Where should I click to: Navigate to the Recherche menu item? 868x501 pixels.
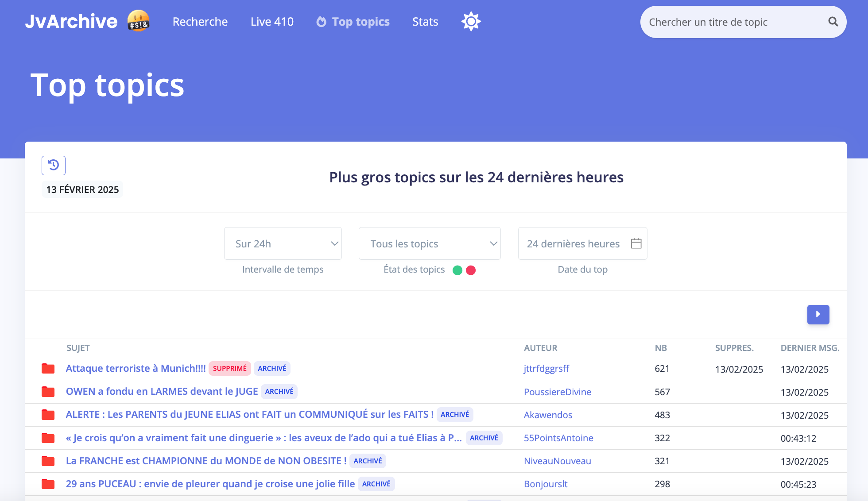[x=200, y=21]
